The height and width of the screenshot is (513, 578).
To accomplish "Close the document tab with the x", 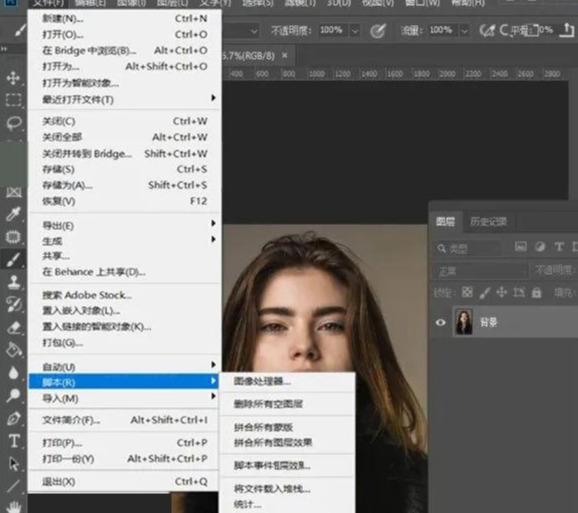I will click(285, 55).
